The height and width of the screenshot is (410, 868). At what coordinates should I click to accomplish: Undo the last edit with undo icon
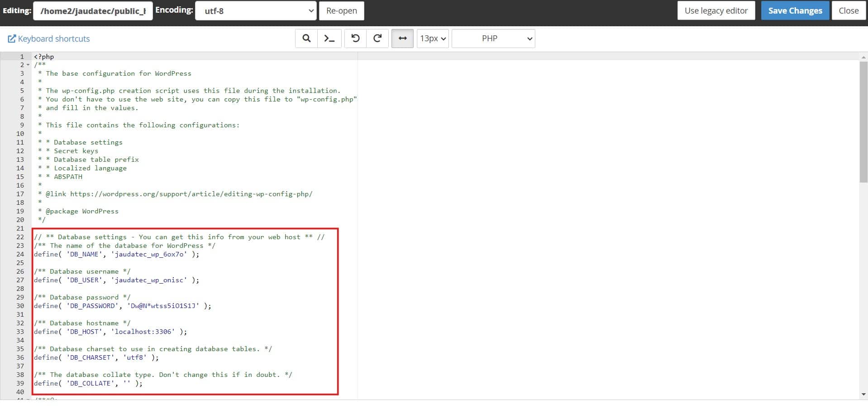[355, 39]
